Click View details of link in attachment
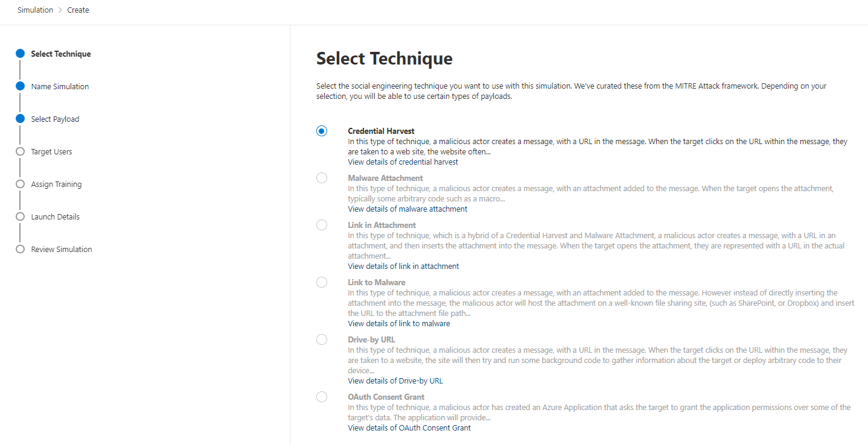The image size is (868, 445). click(403, 267)
